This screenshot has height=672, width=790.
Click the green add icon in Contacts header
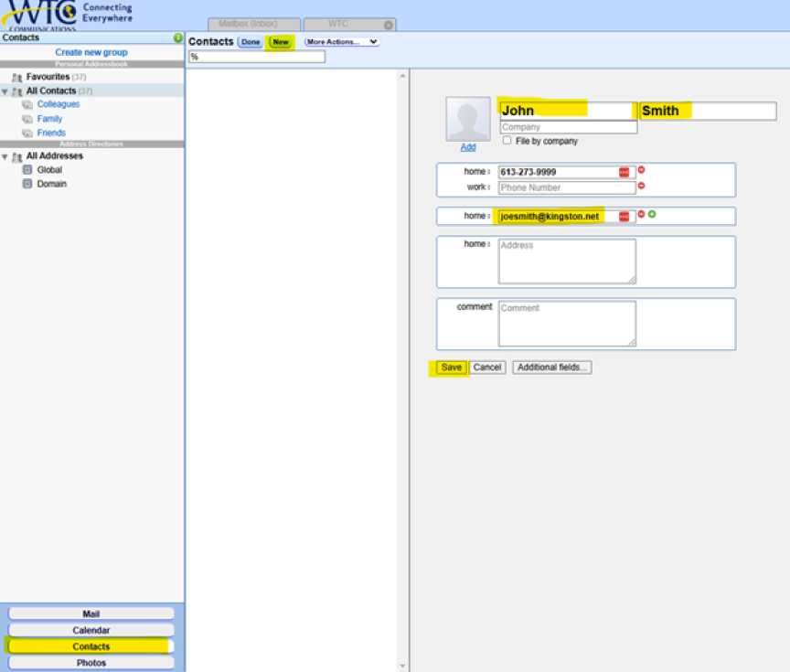(178, 37)
